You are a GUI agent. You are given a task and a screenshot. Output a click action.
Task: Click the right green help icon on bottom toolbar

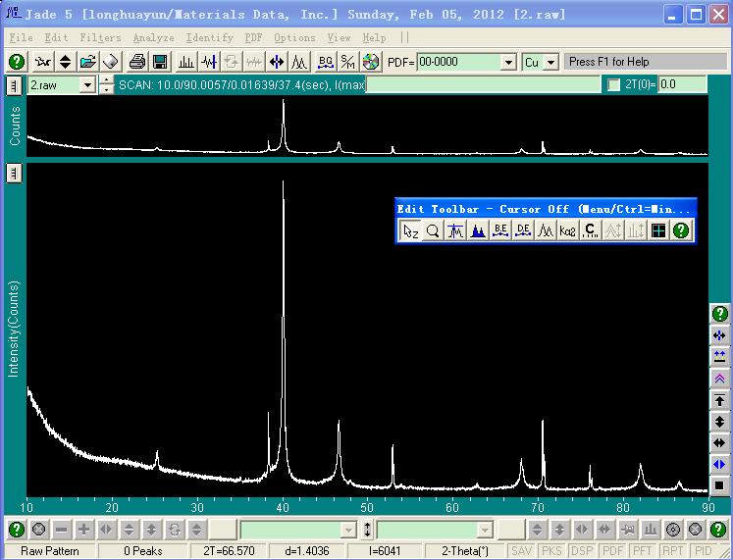(718, 530)
